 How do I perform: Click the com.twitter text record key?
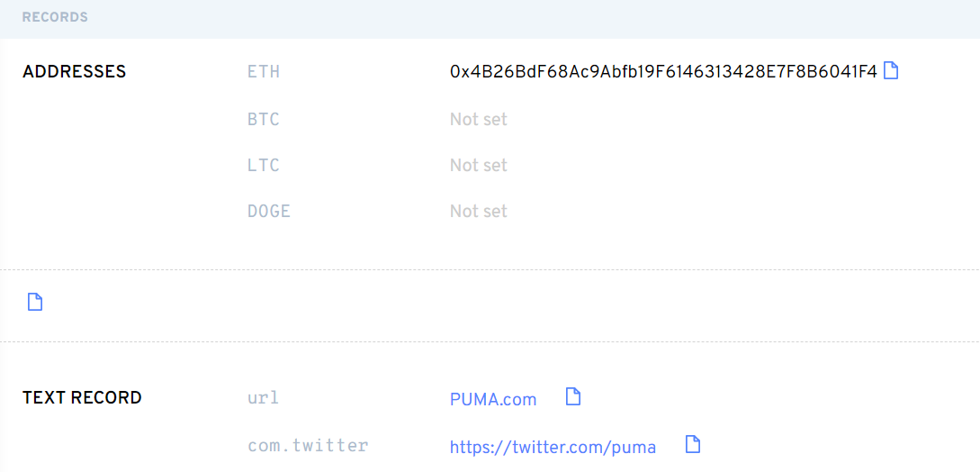pos(308,445)
